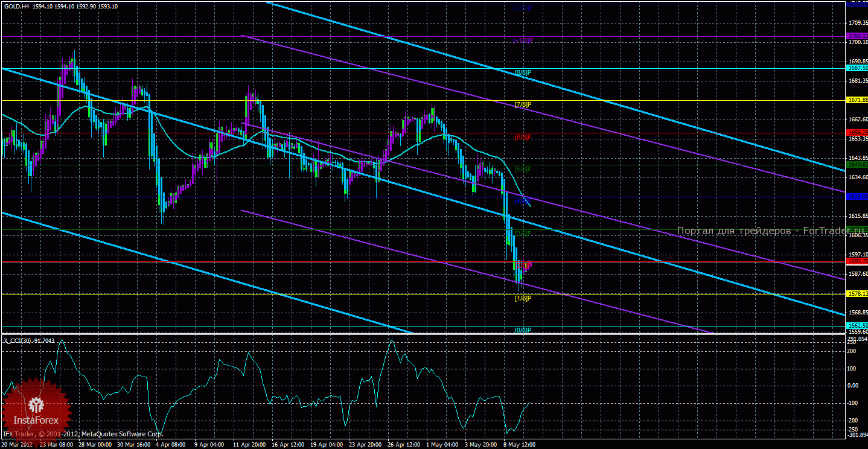
Task: Click the green [5/8]P level label
Action: [x=523, y=170]
